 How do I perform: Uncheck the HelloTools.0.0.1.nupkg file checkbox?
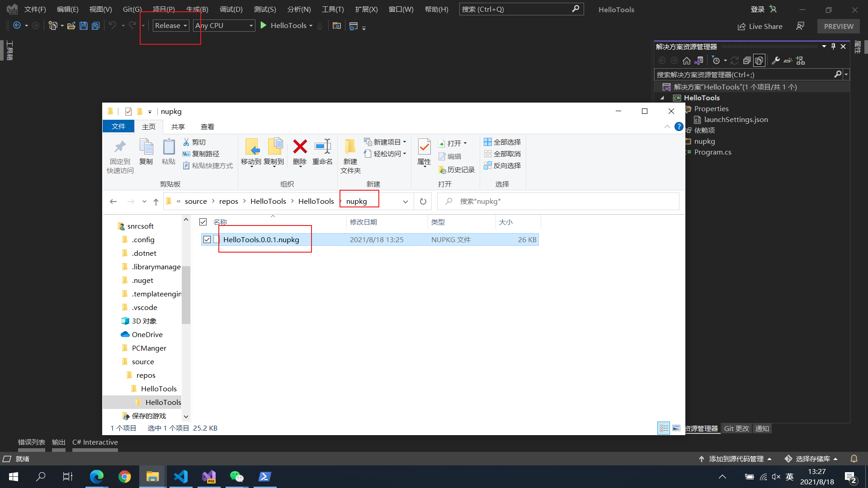207,239
